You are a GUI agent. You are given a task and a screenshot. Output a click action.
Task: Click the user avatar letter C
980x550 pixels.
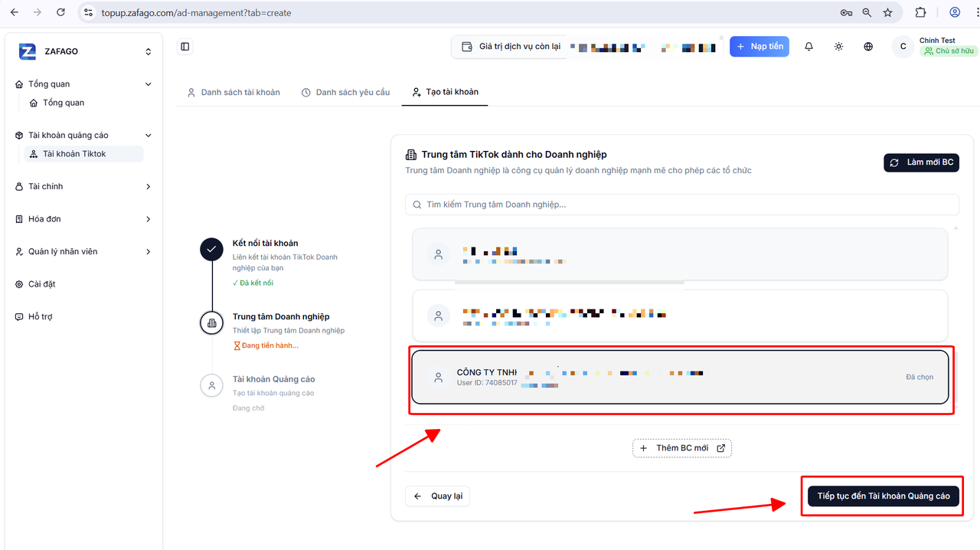pos(903,47)
